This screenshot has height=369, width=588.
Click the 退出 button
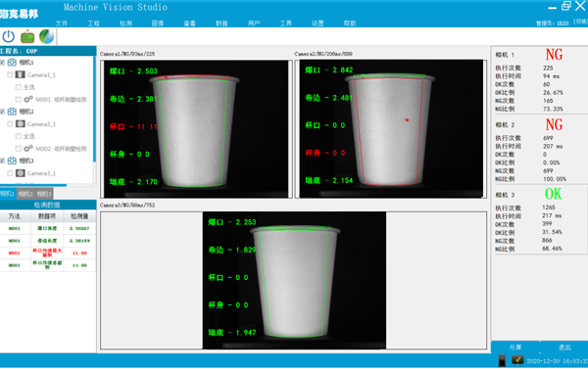[564, 347]
